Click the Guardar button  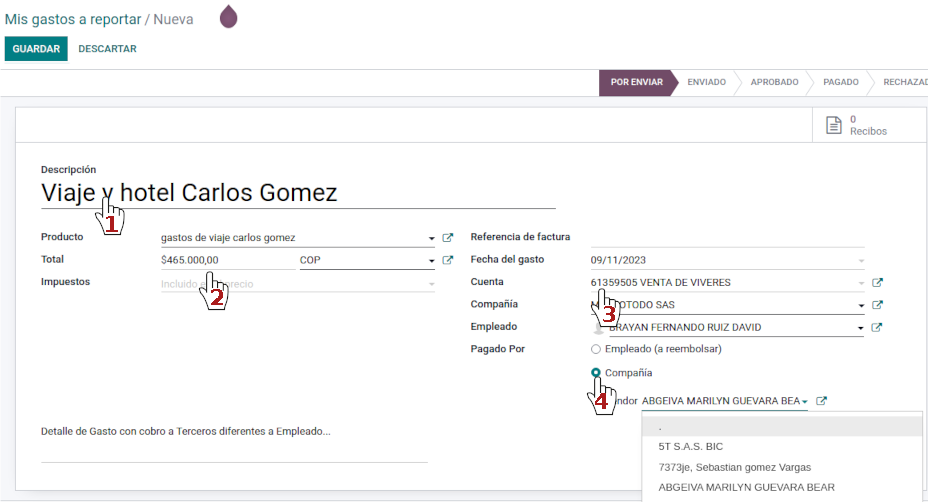(x=36, y=49)
